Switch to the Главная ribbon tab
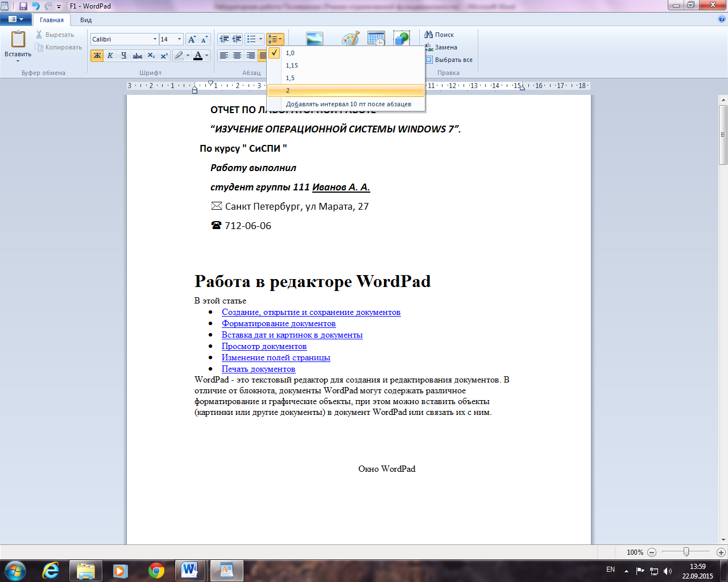The width and height of the screenshot is (728, 582). click(x=52, y=20)
